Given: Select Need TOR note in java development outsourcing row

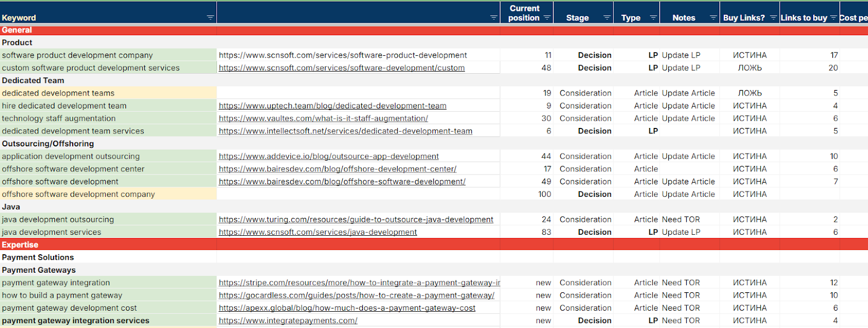Looking at the screenshot, I should [x=681, y=220].
